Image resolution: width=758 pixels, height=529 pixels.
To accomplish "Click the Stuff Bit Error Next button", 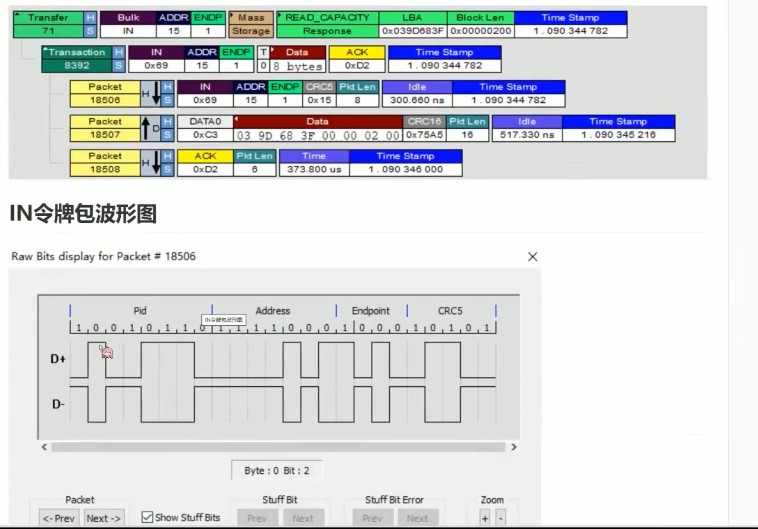I will [417, 518].
